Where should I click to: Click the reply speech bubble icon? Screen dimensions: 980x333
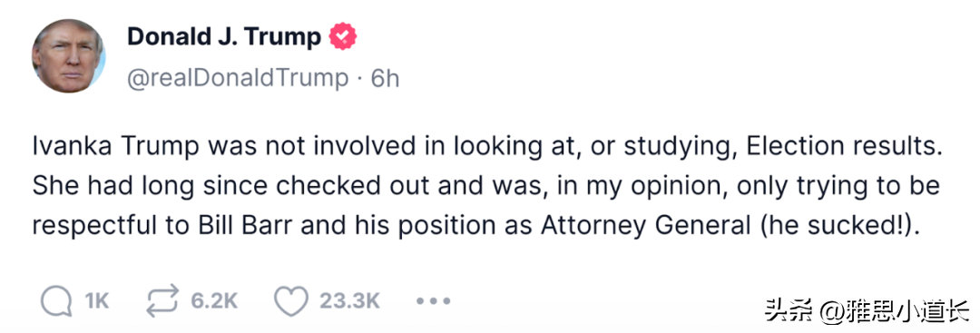pos(57,302)
